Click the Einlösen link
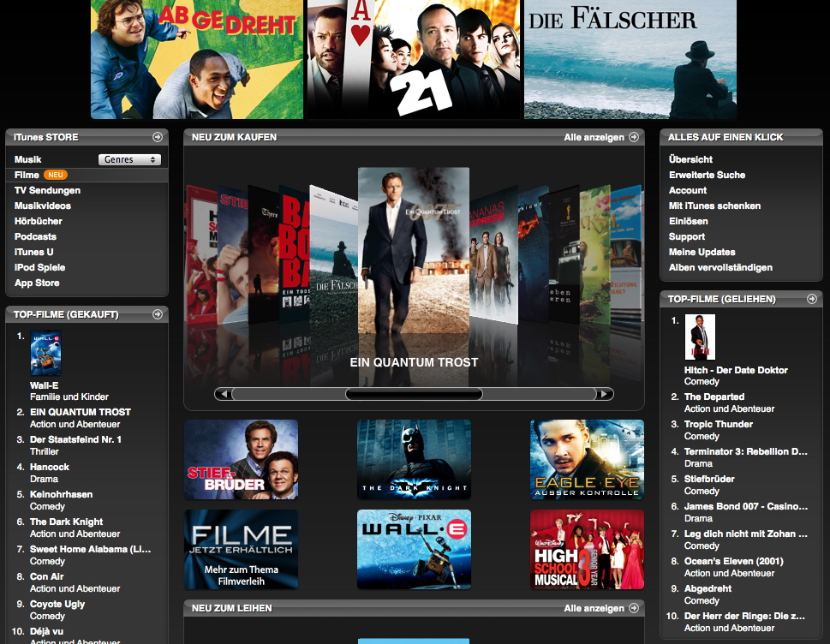The height and width of the screenshot is (644, 830). coord(688,221)
